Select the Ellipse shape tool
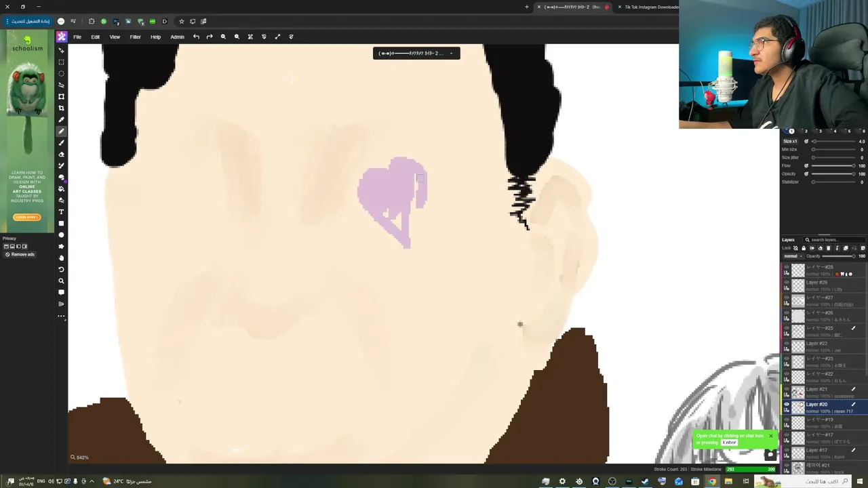Viewport: 868px width, 488px height. point(61,235)
